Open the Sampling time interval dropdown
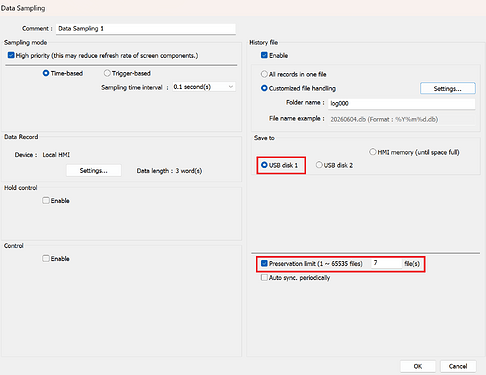The image size is (486, 375). click(x=204, y=87)
